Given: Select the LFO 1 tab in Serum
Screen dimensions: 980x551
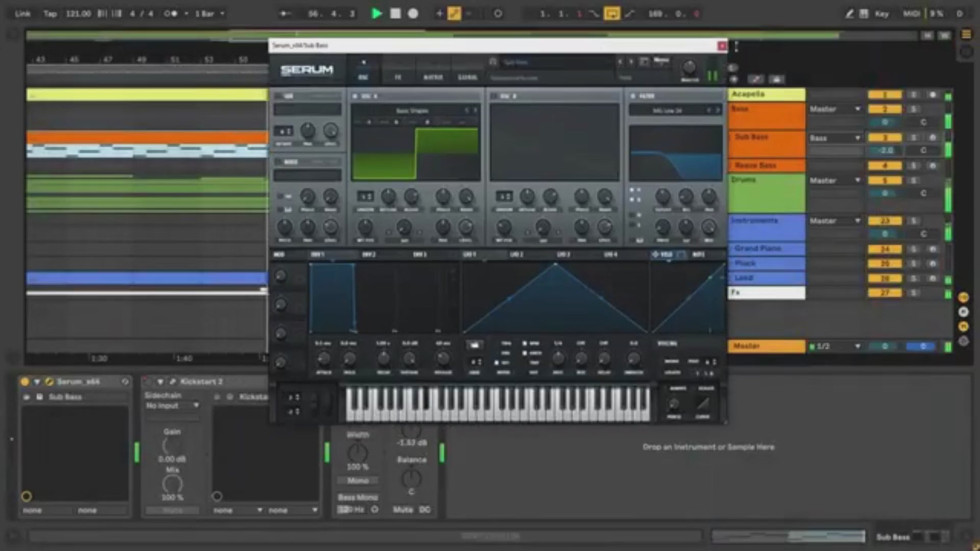Looking at the screenshot, I should [x=469, y=254].
